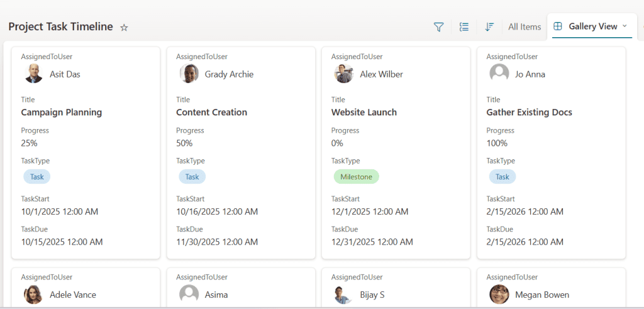The width and height of the screenshot is (644, 309).
Task: Expand the Gallery View dropdown chevron
Action: pos(625,26)
